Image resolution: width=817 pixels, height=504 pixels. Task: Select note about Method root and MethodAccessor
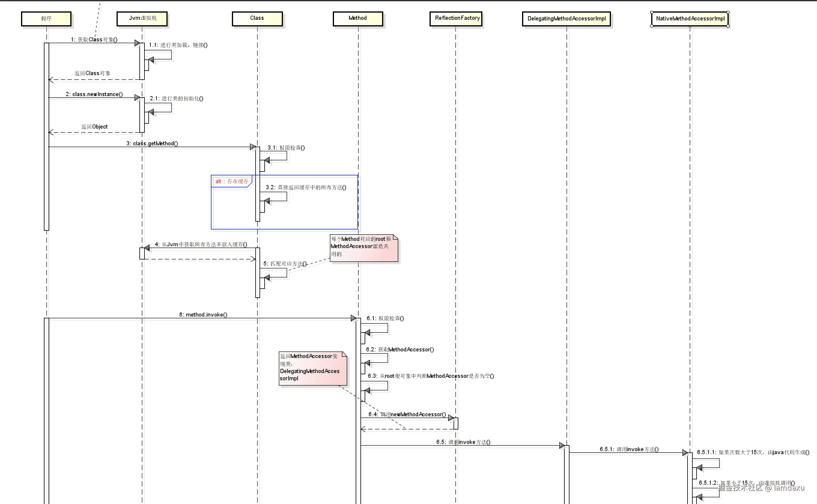pyautogui.click(x=363, y=248)
